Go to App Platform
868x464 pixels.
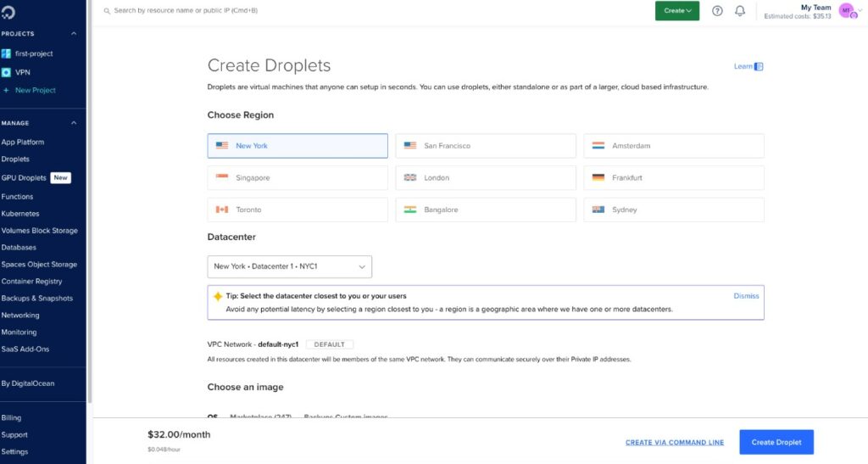[x=23, y=143]
